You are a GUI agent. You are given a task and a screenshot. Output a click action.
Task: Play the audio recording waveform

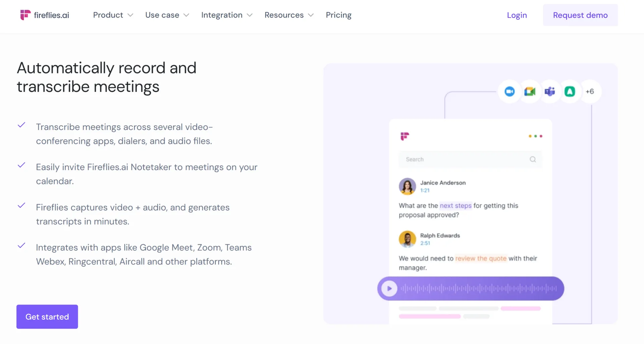(x=389, y=289)
